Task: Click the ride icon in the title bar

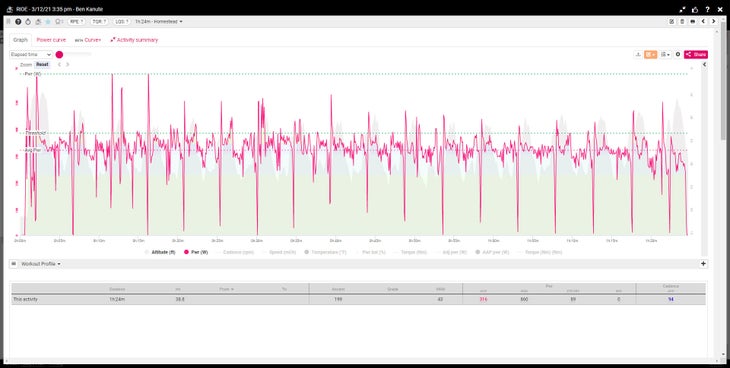Action: pyautogui.click(x=9, y=9)
